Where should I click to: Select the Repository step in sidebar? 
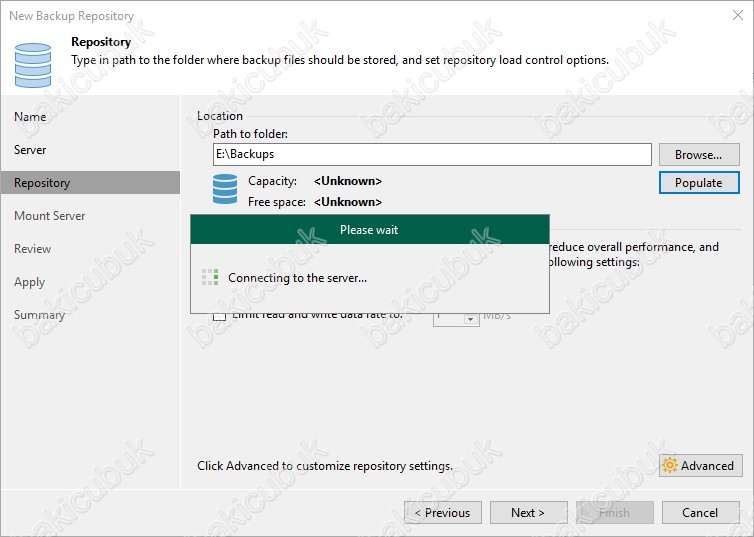coord(42,183)
